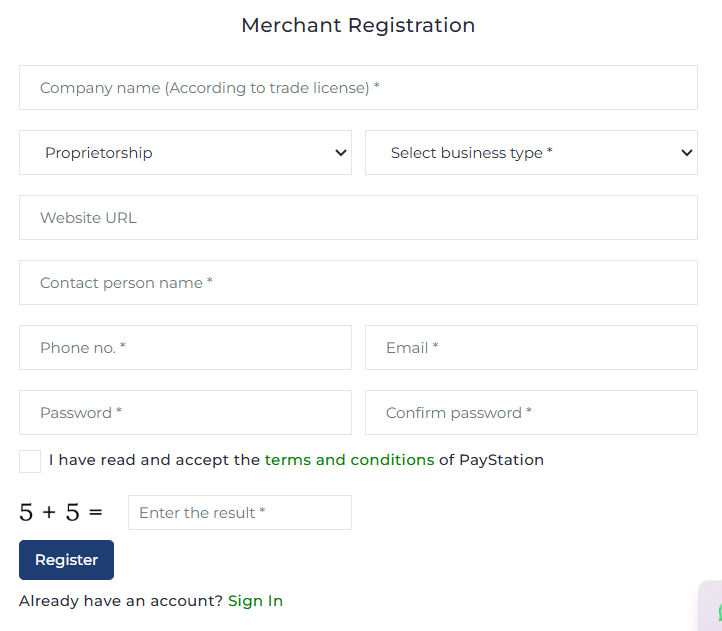Select the Confirm password field

531,413
